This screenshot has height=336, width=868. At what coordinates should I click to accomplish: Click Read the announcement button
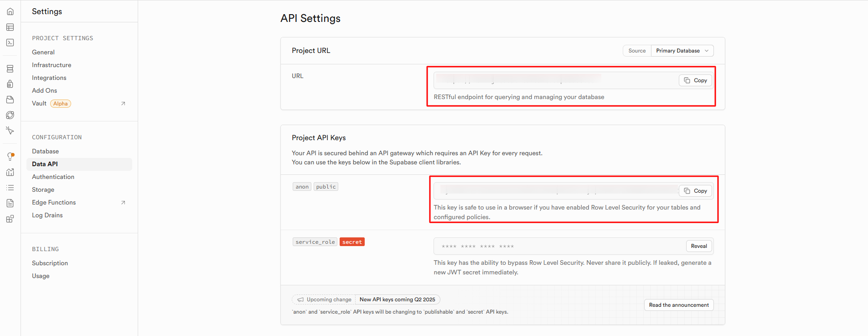(678, 305)
